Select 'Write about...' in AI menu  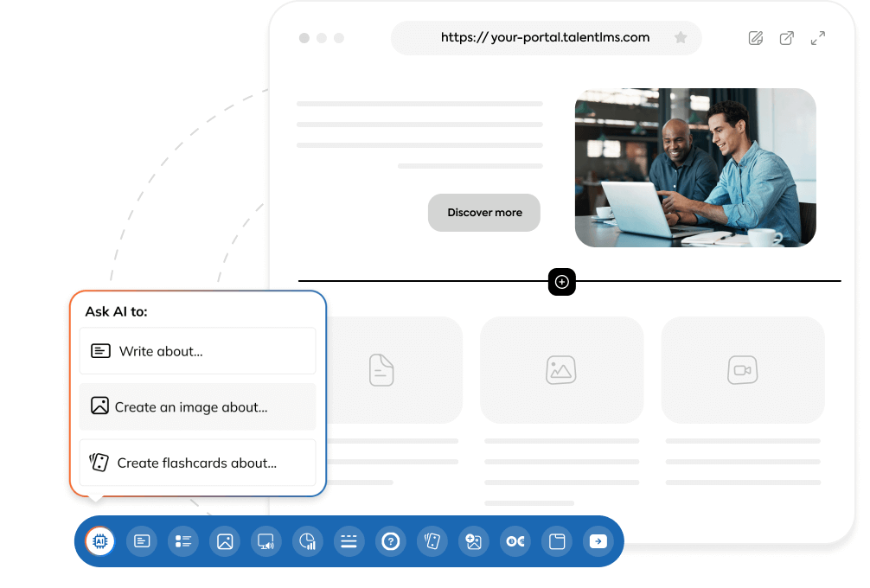click(197, 351)
